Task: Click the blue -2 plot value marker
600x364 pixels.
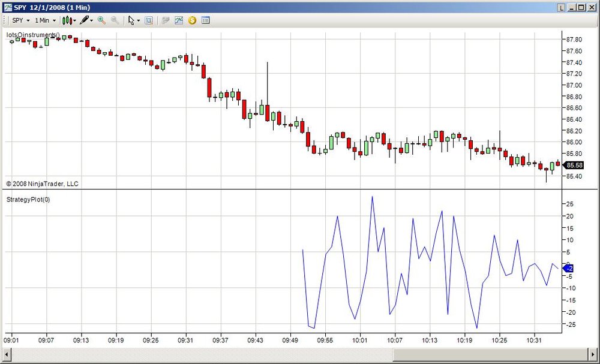Action: [568, 269]
